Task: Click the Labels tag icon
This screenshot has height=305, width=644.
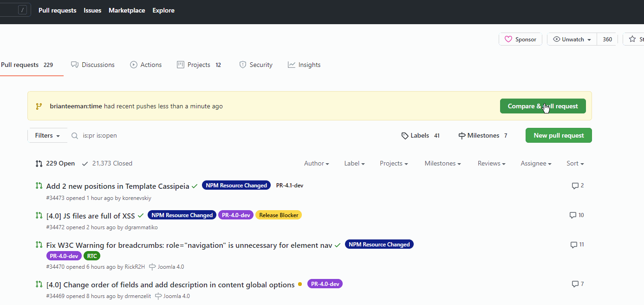Action: pos(405,136)
